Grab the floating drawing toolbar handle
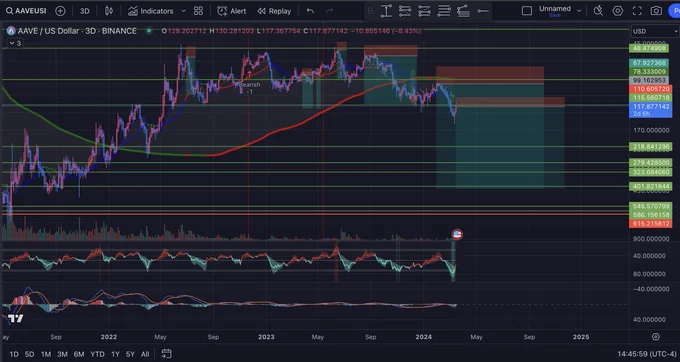The image size is (680, 362). tap(370, 11)
